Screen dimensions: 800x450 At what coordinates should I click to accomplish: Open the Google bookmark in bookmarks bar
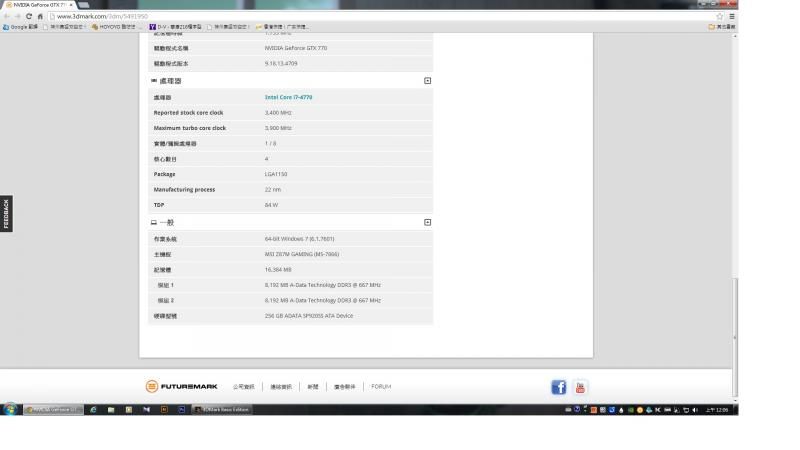(x=20, y=27)
